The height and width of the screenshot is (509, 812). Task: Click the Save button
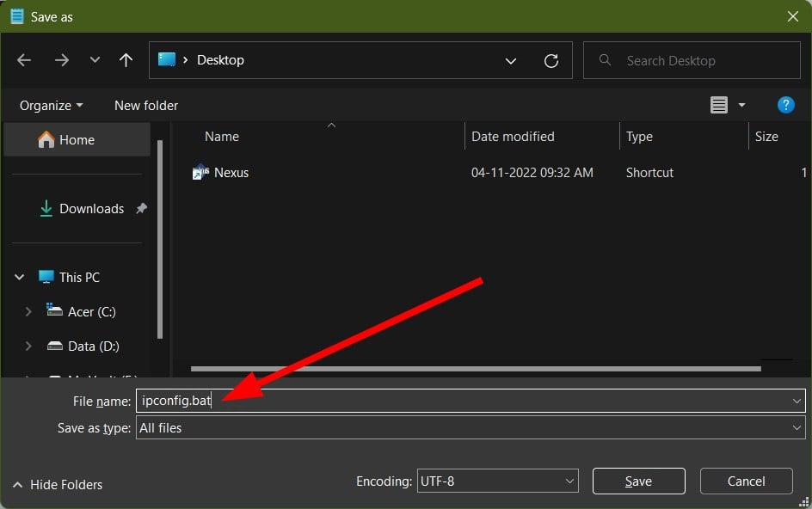(638, 481)
